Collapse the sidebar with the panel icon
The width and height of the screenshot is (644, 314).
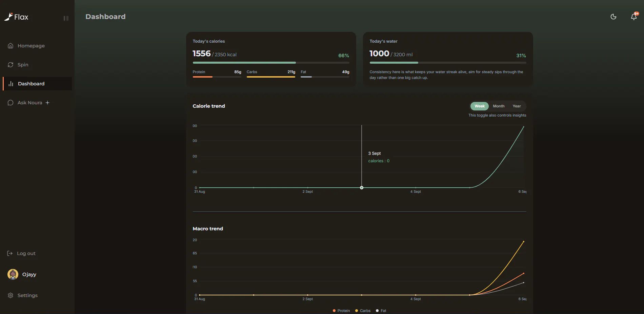(x=66, y=18)
